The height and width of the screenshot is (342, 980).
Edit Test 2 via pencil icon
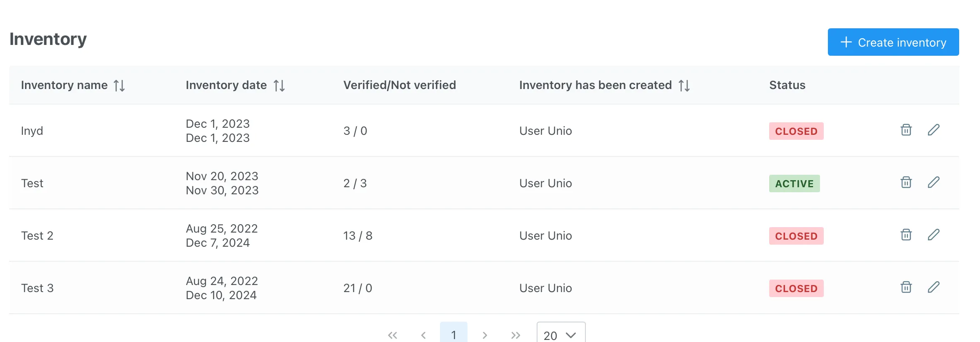pos(933,235)
